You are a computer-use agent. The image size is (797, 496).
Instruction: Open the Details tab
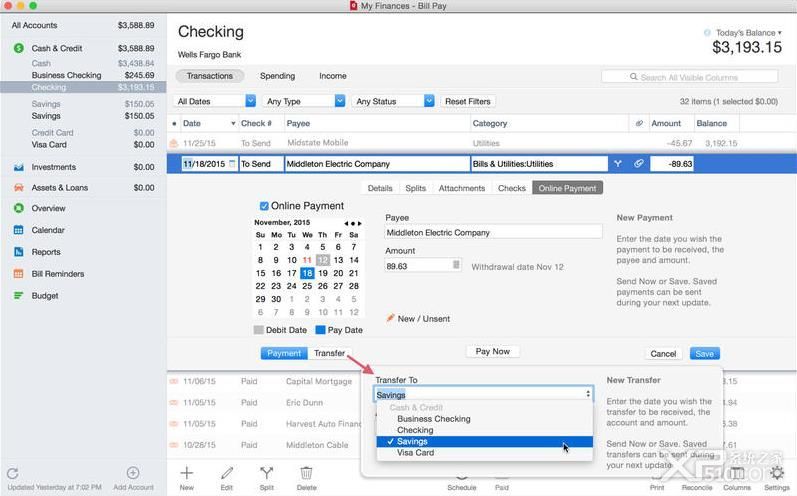(x=380, y=188)
